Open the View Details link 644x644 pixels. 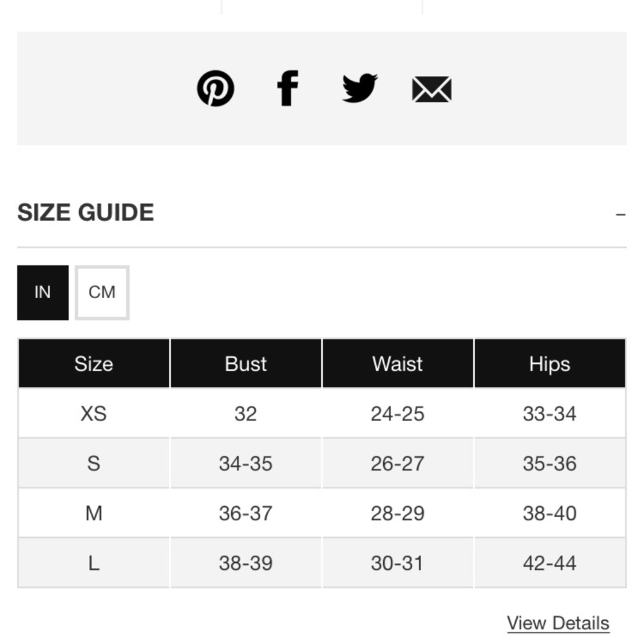(x=558, y=623)
